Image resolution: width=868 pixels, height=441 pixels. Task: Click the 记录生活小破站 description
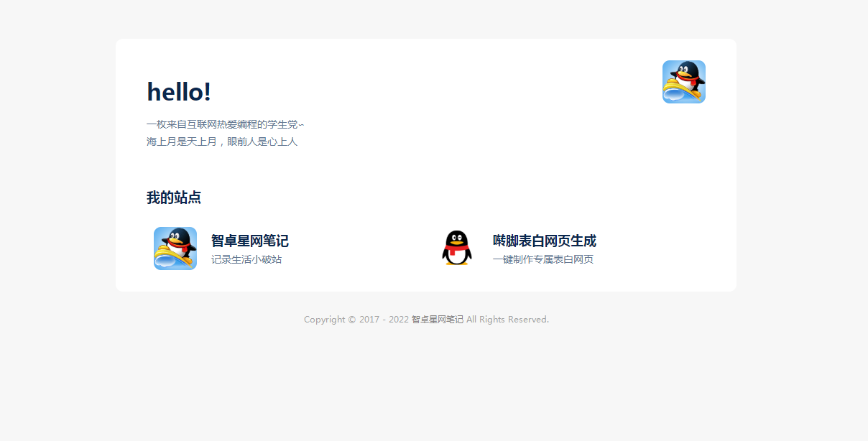[246, 259]
